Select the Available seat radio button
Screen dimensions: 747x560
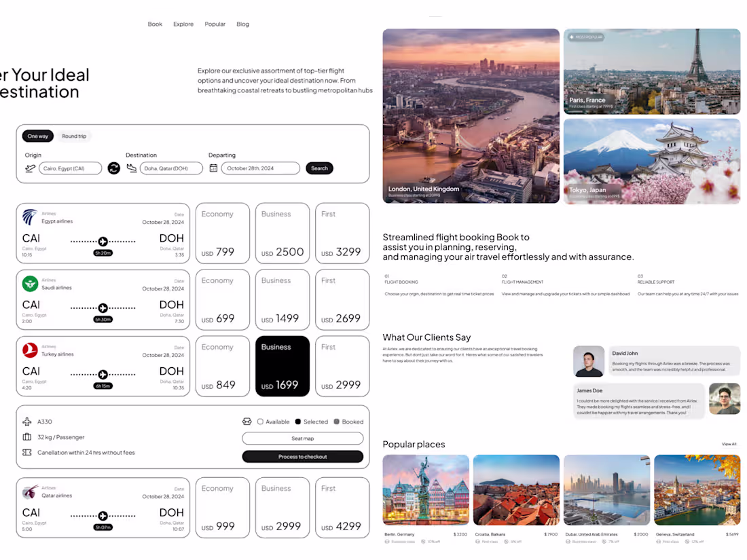(x=260, y=422)
